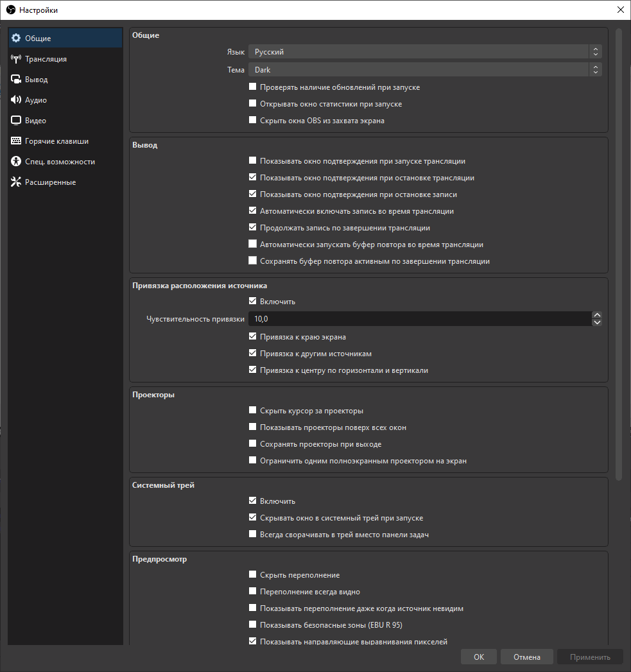
Task: Close the Настройки window
Action: [620, 10]
